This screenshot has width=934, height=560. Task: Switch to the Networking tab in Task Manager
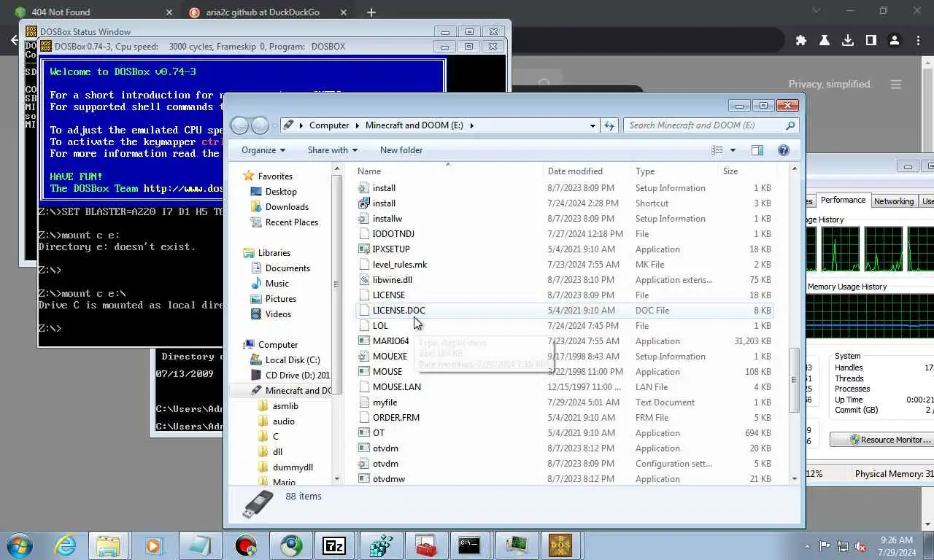pos(894,201)
